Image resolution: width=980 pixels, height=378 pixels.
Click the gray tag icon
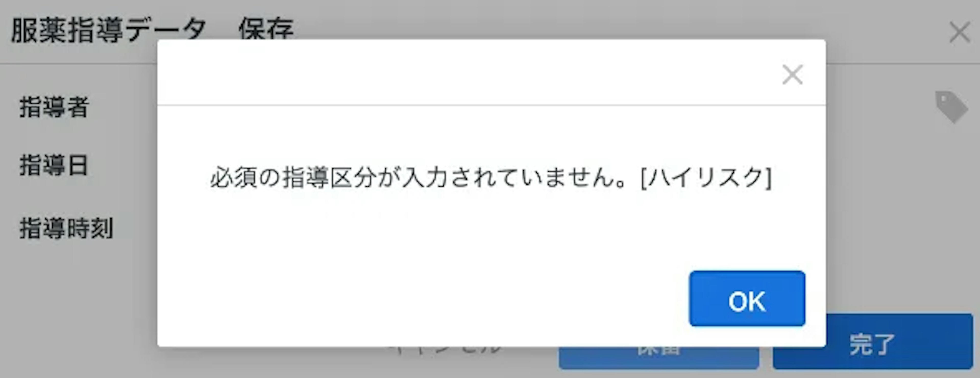951,107
